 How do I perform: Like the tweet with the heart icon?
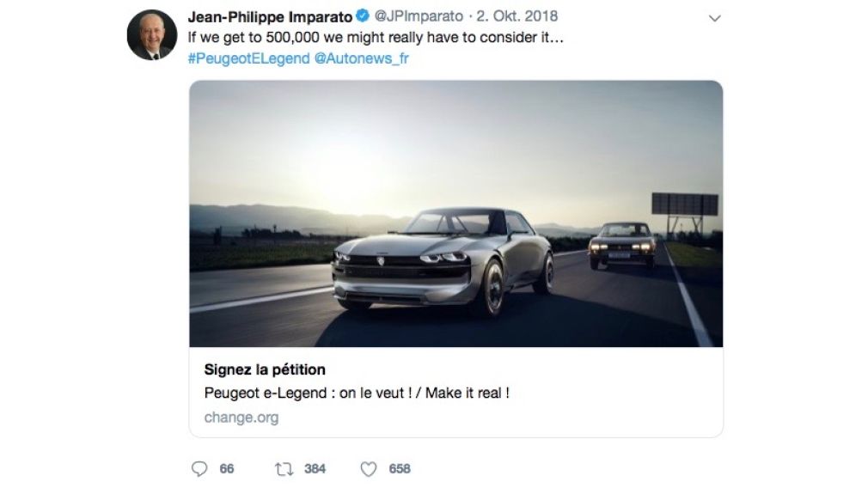[369, 469]
